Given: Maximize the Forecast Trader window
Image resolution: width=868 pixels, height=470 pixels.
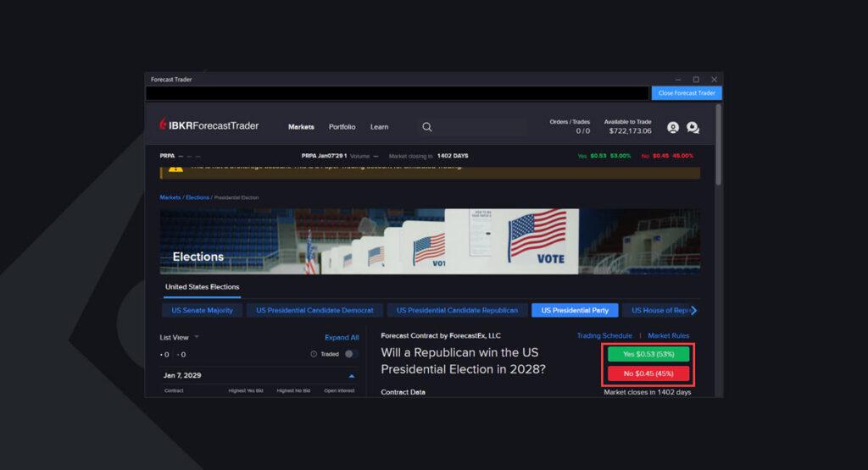Looking at the screenshot, I should point(696,80).
